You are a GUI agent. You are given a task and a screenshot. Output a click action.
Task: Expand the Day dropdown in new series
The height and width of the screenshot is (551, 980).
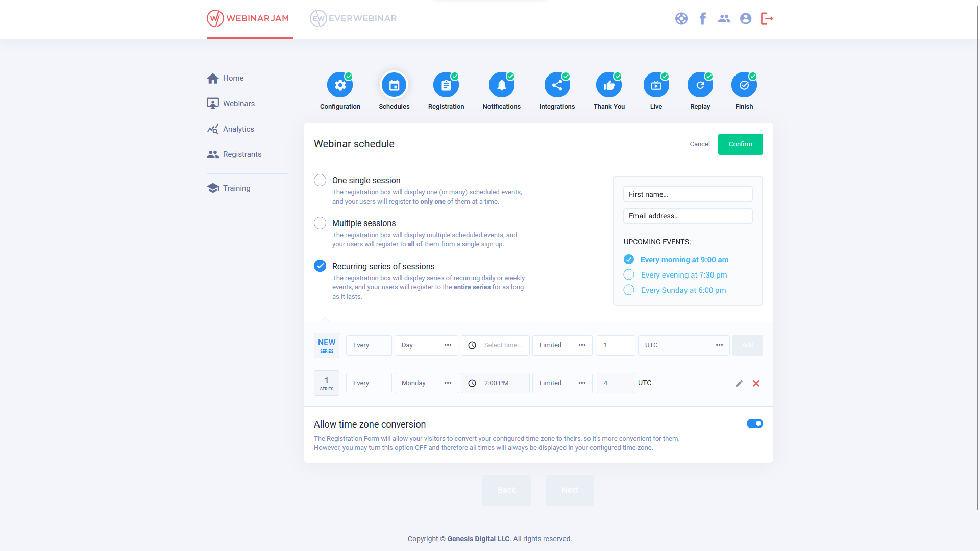click(x=426, y=345)
